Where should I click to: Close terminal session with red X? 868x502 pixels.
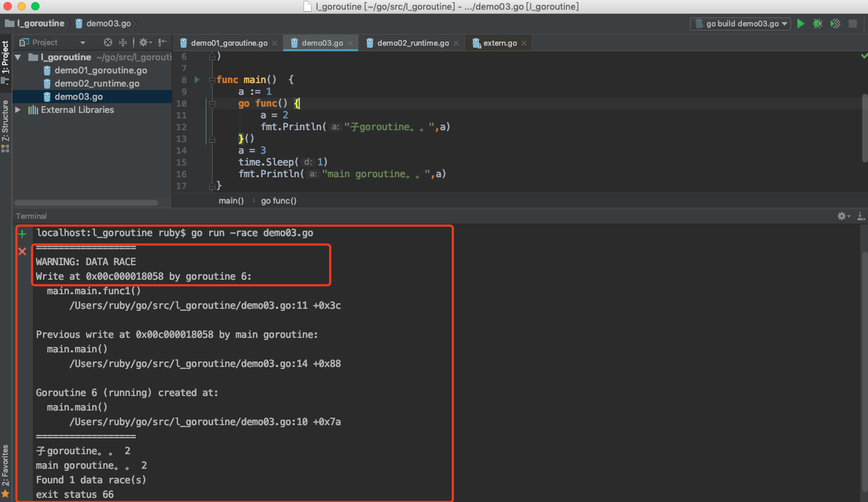click(x=22, y=251)
